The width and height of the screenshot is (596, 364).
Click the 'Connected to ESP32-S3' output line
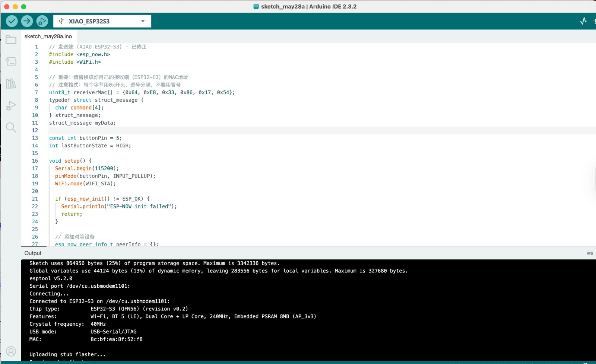click(99, 301)
